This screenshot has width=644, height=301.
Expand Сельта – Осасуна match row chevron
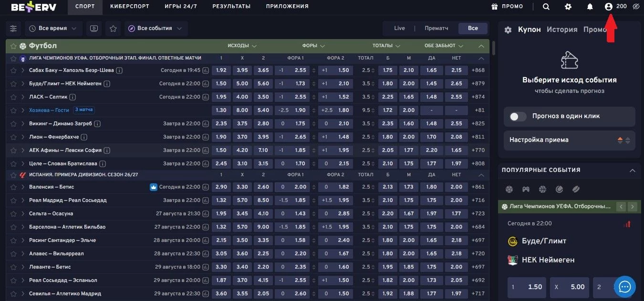click(23, 213)
